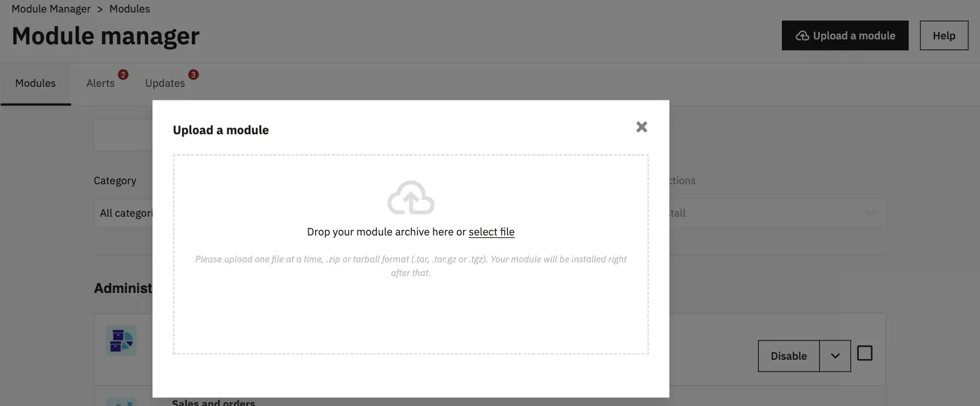Click the red badge on Alerts tab
Screen dimensions: 980x406
123,75
